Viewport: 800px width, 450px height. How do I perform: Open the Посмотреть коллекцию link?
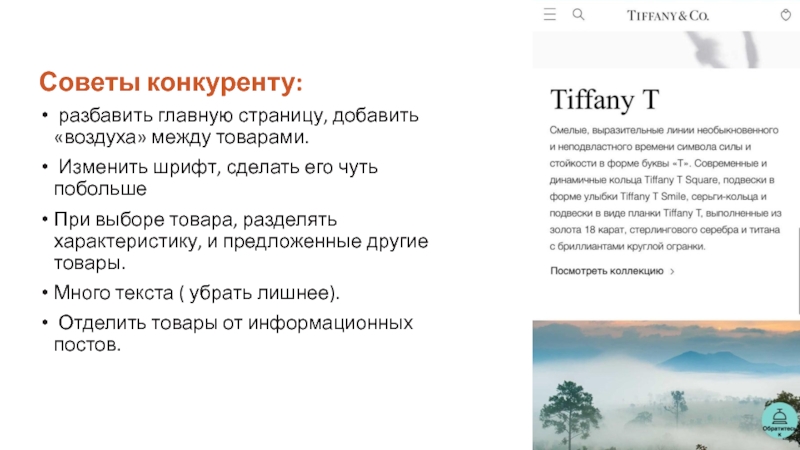(x=607, y=271)
